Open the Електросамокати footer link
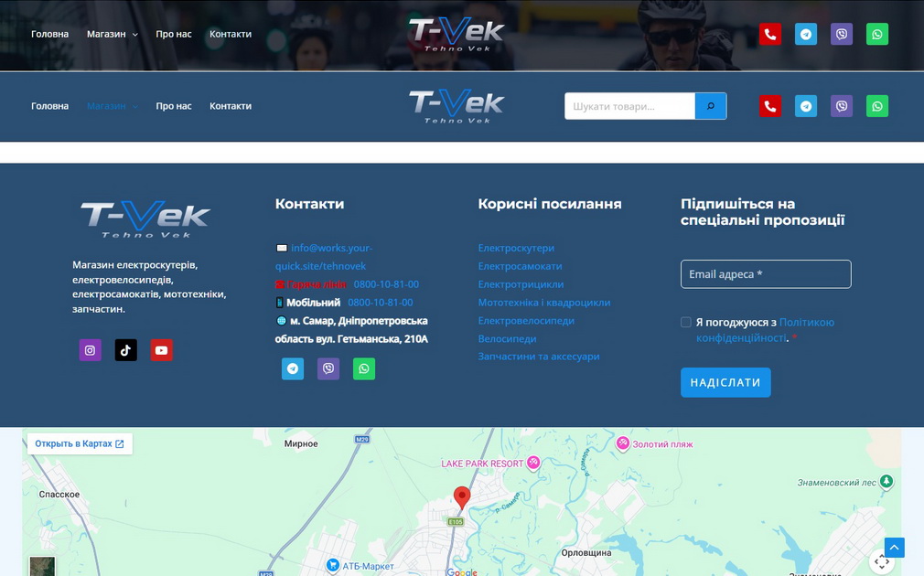 point(520,266)
